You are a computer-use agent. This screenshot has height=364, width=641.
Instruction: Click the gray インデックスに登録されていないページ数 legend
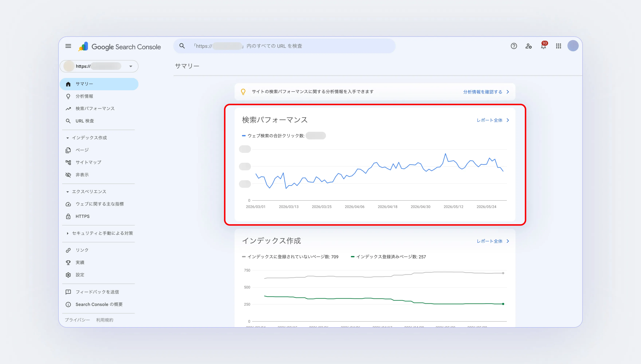(x=290, y=257)
